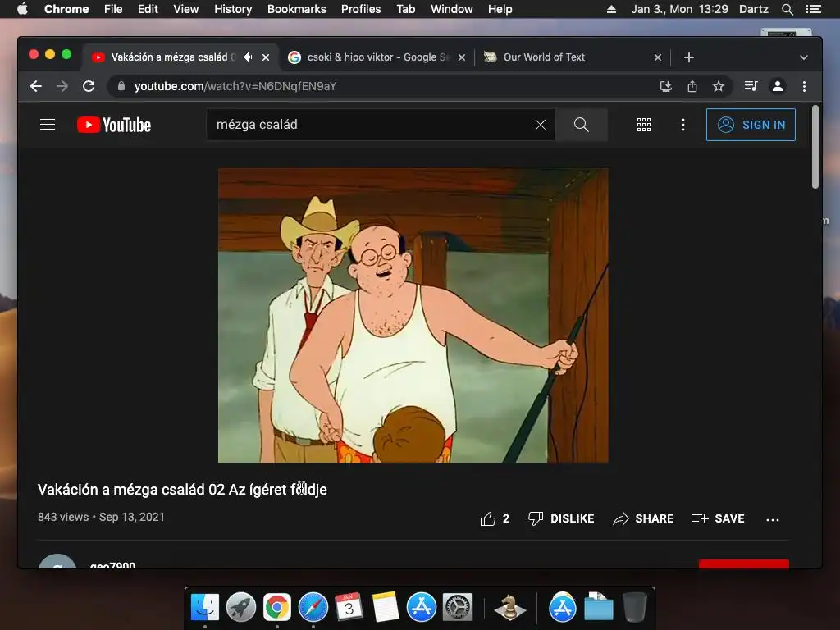Expand the tab search chevron
This screenshot has width=840, height=630.
804,57
